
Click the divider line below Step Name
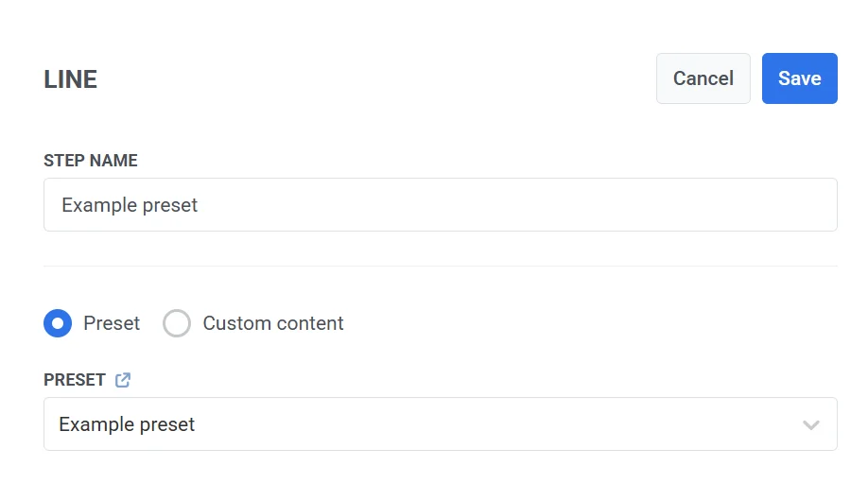click(x=440, y=267)
